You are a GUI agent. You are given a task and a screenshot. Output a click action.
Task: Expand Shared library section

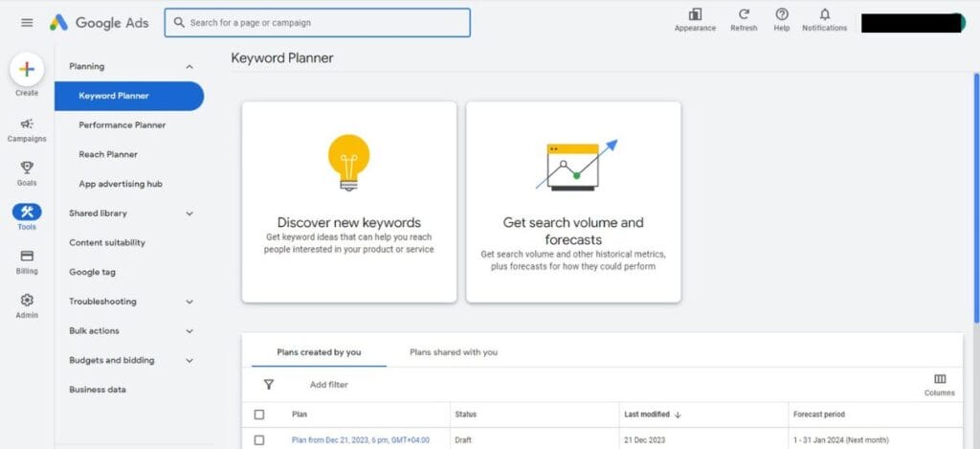189,213
